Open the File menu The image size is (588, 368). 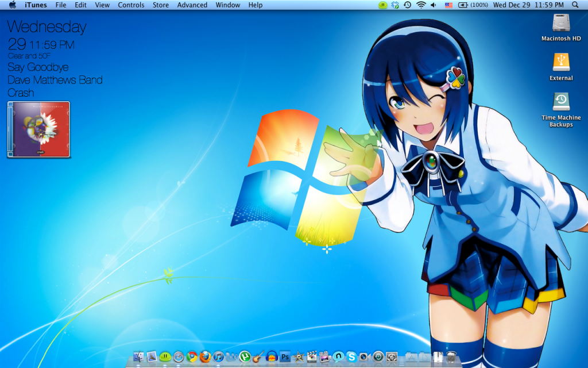tap(61, 5)
